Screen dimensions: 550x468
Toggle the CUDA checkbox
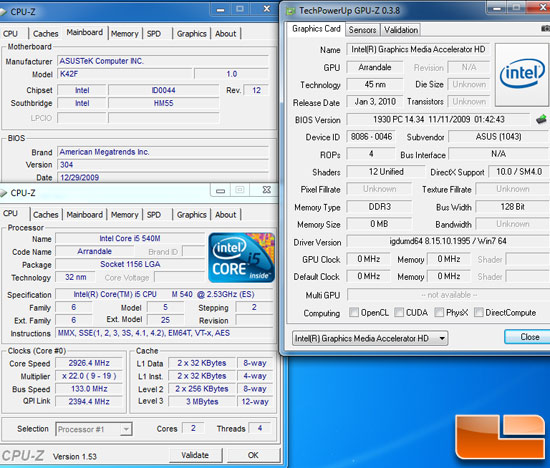pos(399,312)
